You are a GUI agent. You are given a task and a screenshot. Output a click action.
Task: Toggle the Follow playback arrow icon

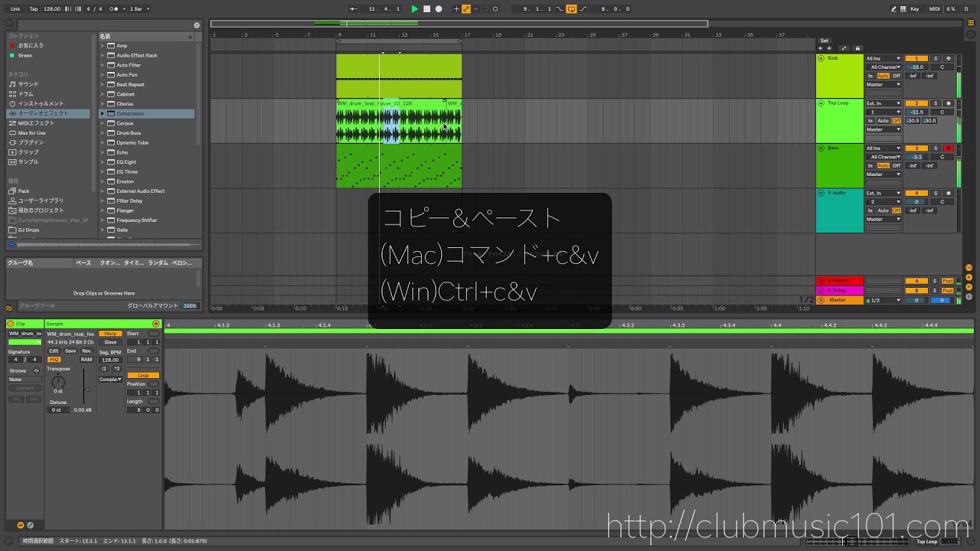(353, 9)
